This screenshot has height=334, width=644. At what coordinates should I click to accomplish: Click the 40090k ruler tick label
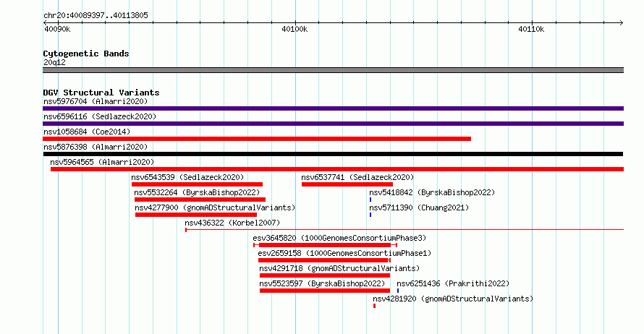tap(57, 29)
